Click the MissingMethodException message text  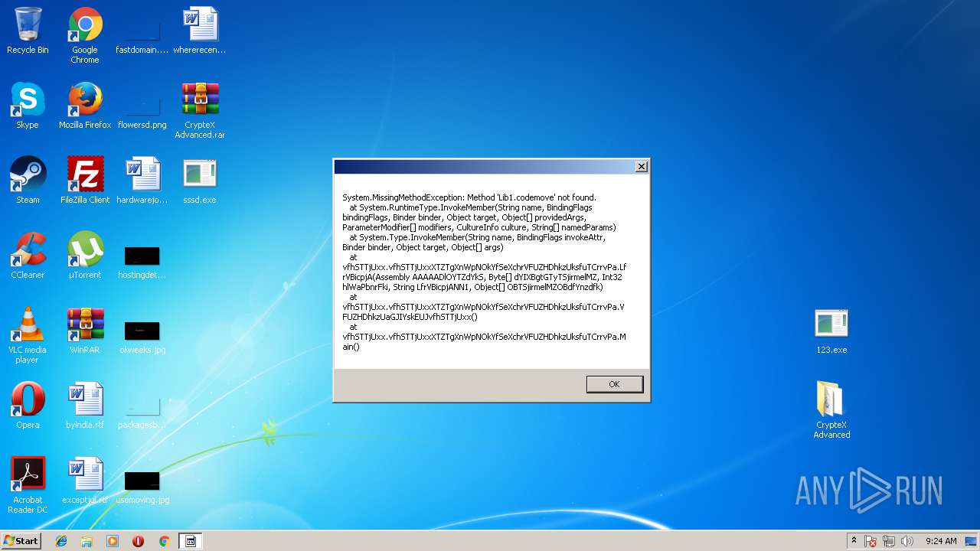coord(469,197)
